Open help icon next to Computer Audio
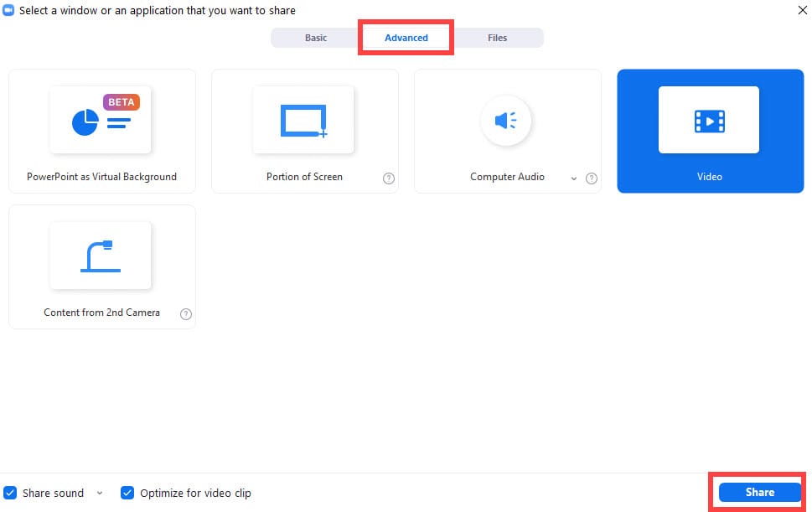 click(x=592, y=178)
